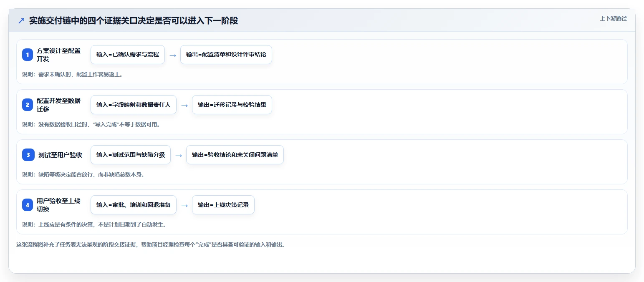
Task: Click the note 需求未确认时，配置工作容易返工
Action: (72, 74)
